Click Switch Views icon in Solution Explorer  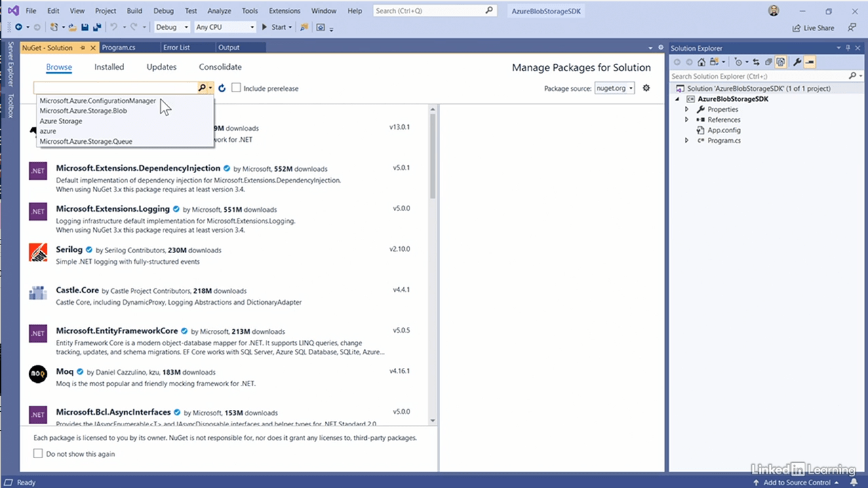(714, 62)
